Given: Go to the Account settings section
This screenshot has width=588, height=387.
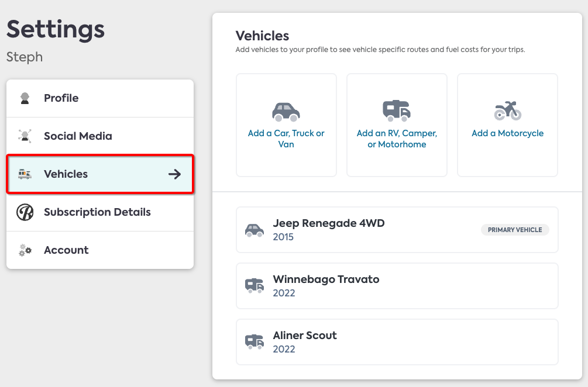Looking at the screenshot, I should pyautogui.click(x=100, y=250).
